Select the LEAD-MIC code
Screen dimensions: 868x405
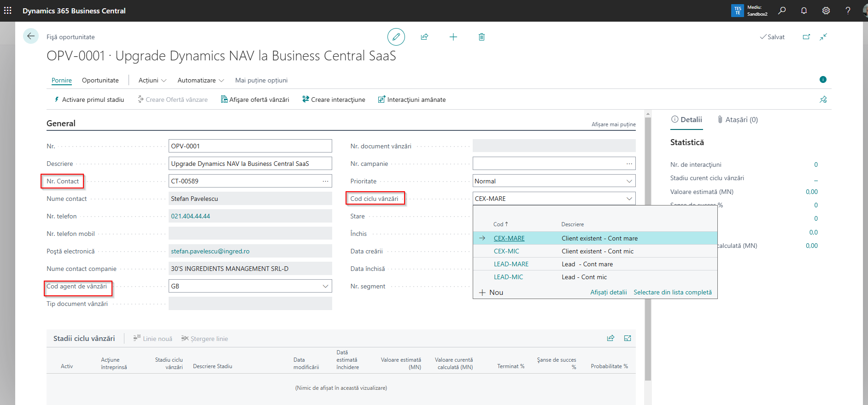[x=508, y=277]
